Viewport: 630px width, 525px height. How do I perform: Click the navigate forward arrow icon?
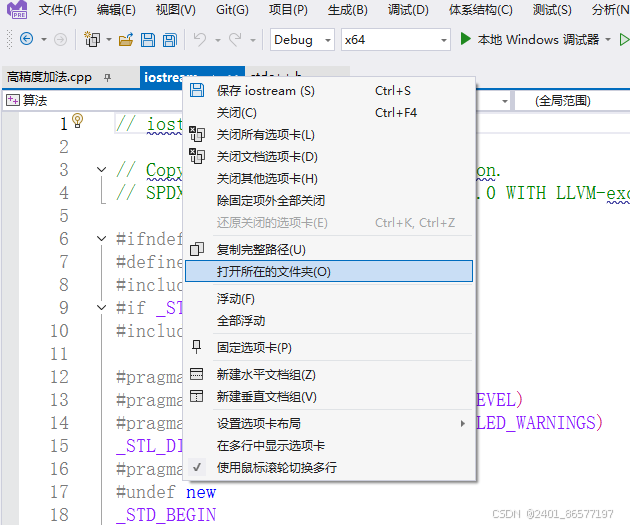click(x=60, y=39)
